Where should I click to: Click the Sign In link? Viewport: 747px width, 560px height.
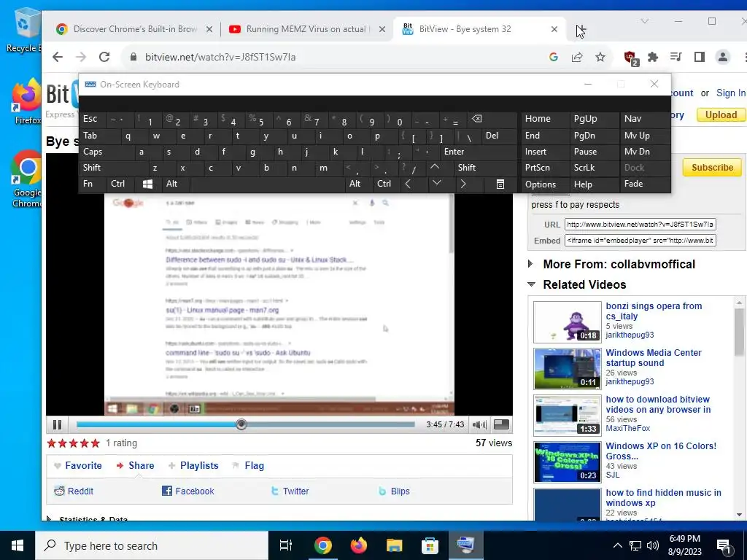(x=731, y=93)
